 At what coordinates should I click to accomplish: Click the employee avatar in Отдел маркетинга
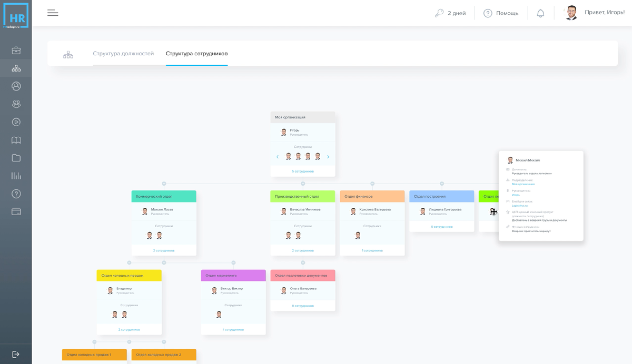219,315
